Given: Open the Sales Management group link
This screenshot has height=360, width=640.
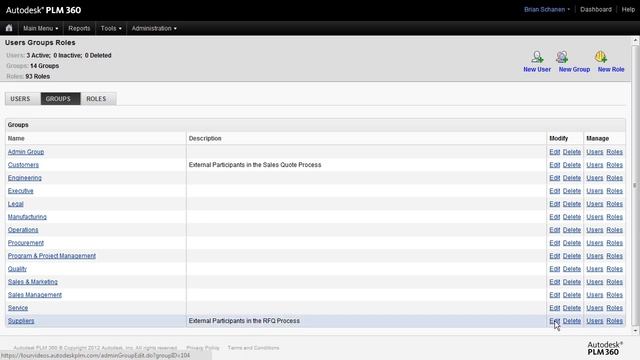Looking at the screenshot, I should [35, 295].
